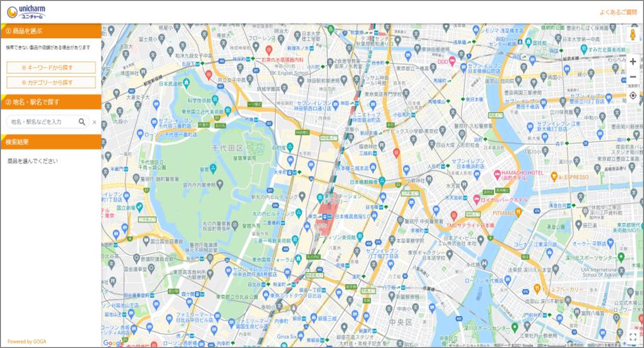The width and height of the screenshot is (644, 348).
Task: Clear the place name search field
Action: [94, 122]
